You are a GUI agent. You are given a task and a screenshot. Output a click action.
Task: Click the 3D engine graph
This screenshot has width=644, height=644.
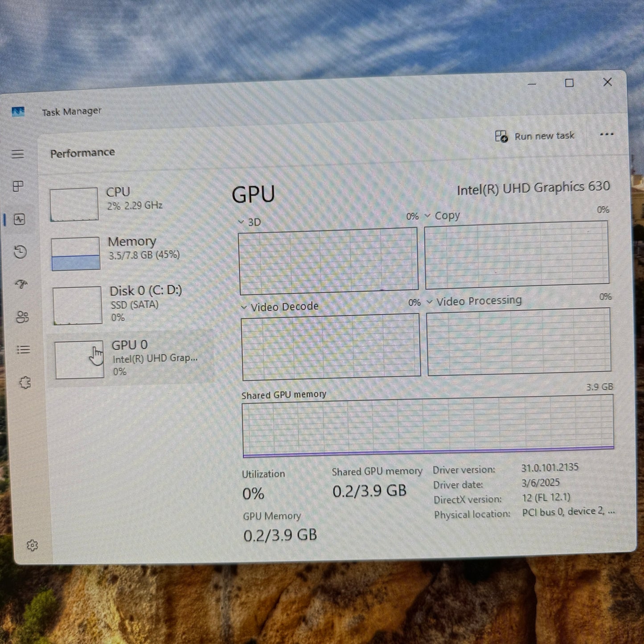click(x=328, y=261)
